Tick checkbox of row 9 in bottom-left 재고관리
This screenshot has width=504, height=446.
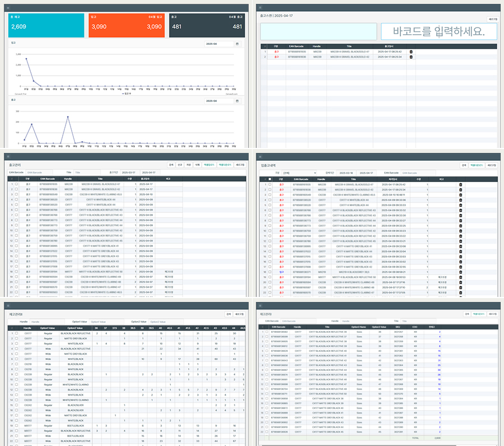tap(16, 374)
